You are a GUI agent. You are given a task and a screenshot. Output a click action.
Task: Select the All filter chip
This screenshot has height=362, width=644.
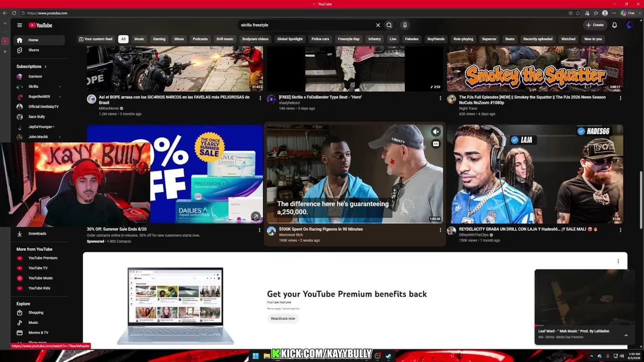123,39
